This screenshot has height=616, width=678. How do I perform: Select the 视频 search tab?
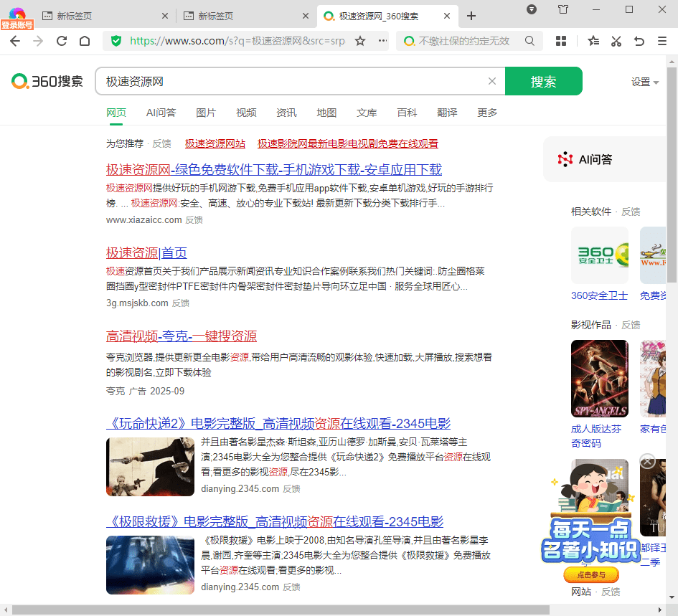tap(246, 113)
